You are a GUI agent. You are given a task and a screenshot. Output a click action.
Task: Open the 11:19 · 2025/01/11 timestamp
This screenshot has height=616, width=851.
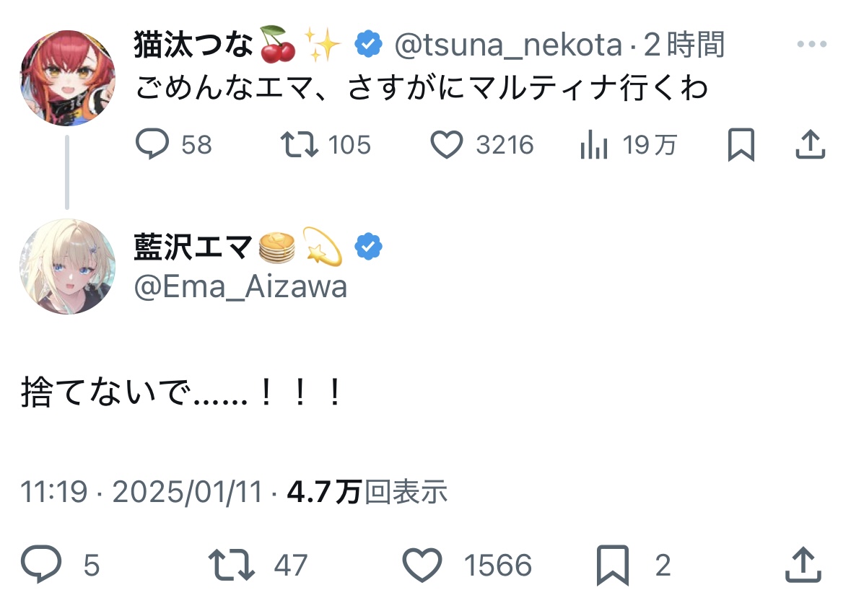coord(141,493)
